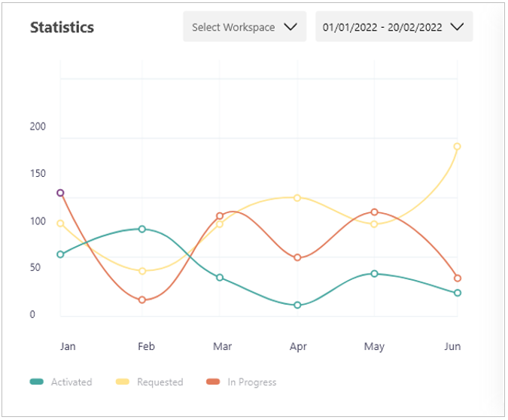Screen dimensions: 508x420
Task: Click the Activated data point for Feb
Action: 141,229
